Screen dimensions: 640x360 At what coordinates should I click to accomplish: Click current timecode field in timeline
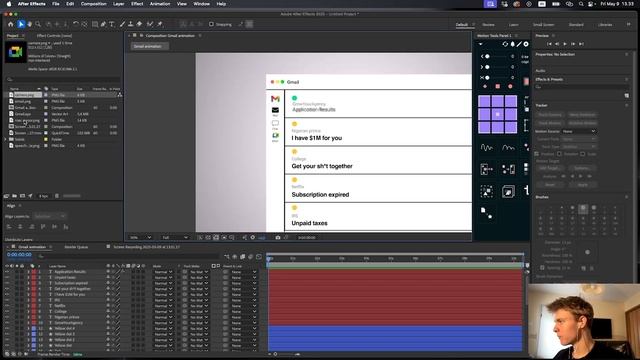pos(19,255)
